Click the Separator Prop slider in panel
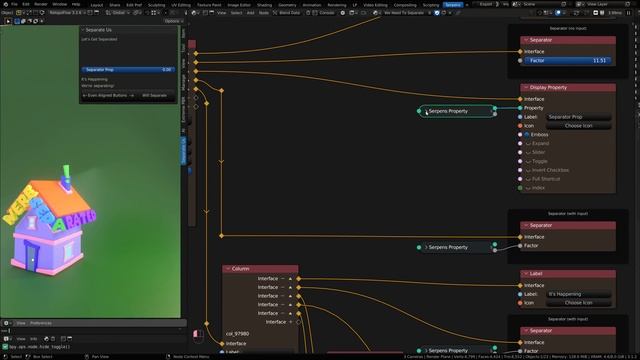Screen dimensions: 640x360 tap(128, 70)
